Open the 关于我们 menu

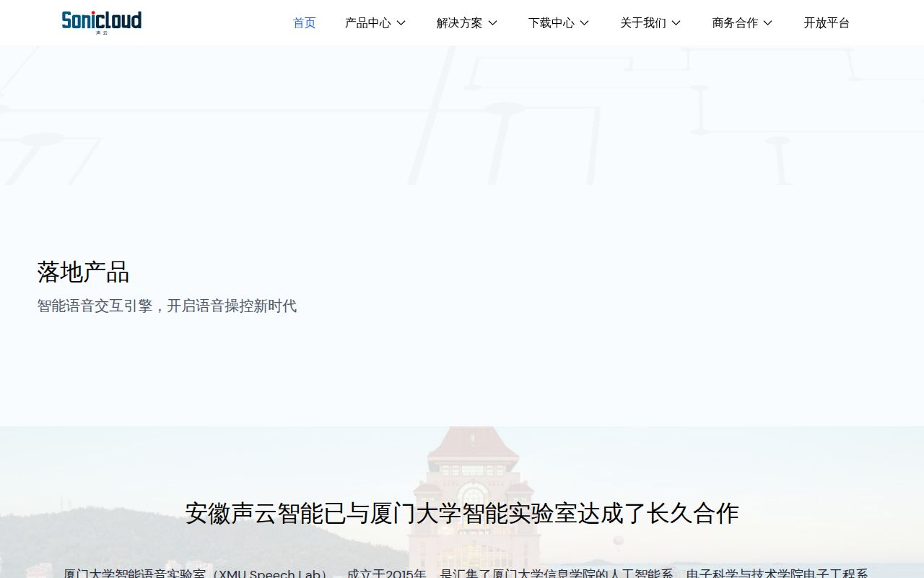pos(642,23)
